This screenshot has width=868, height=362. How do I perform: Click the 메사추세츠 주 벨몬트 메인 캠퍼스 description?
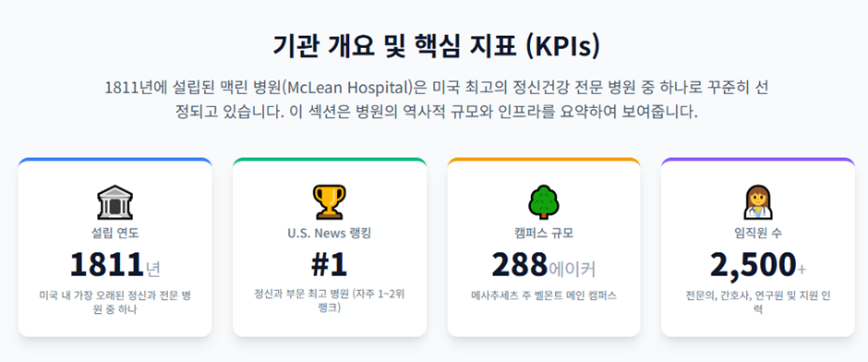tap(544, 296)
